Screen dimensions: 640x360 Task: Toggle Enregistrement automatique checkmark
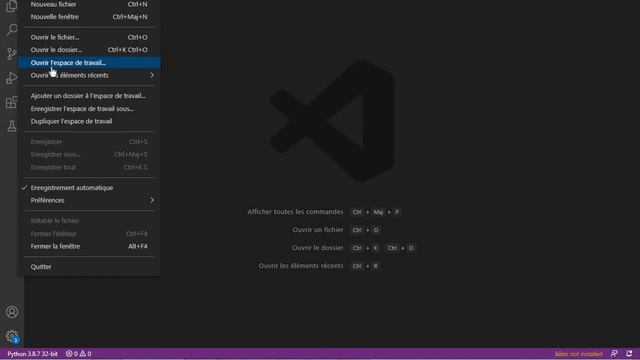pos(89,188)
